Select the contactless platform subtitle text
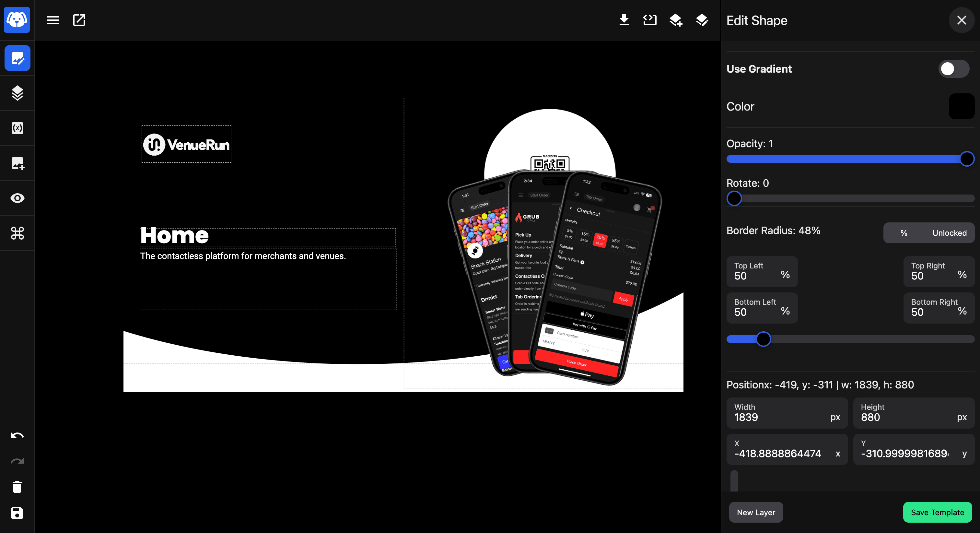 click(x=243, y=256)
